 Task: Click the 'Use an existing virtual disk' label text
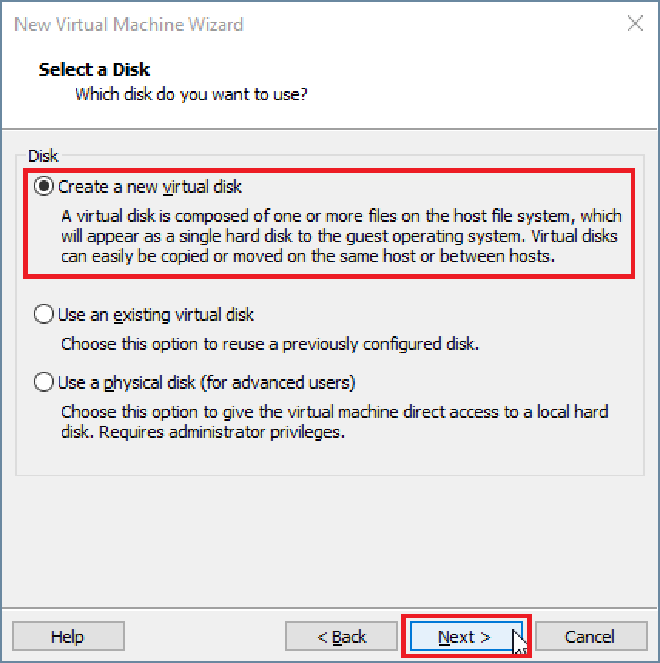tap(156, 315)
